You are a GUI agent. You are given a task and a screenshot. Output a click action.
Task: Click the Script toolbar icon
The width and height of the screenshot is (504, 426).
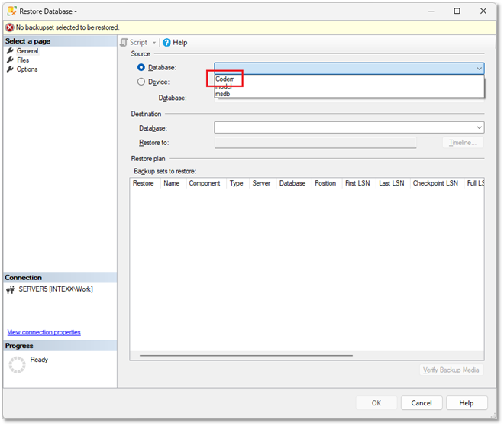pyautogui.click(x=124, y=43)
